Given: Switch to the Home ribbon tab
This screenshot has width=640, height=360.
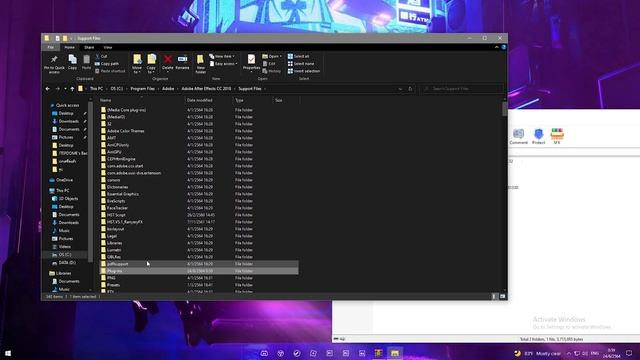Looking at the screenshot, I should coord(69,47).
